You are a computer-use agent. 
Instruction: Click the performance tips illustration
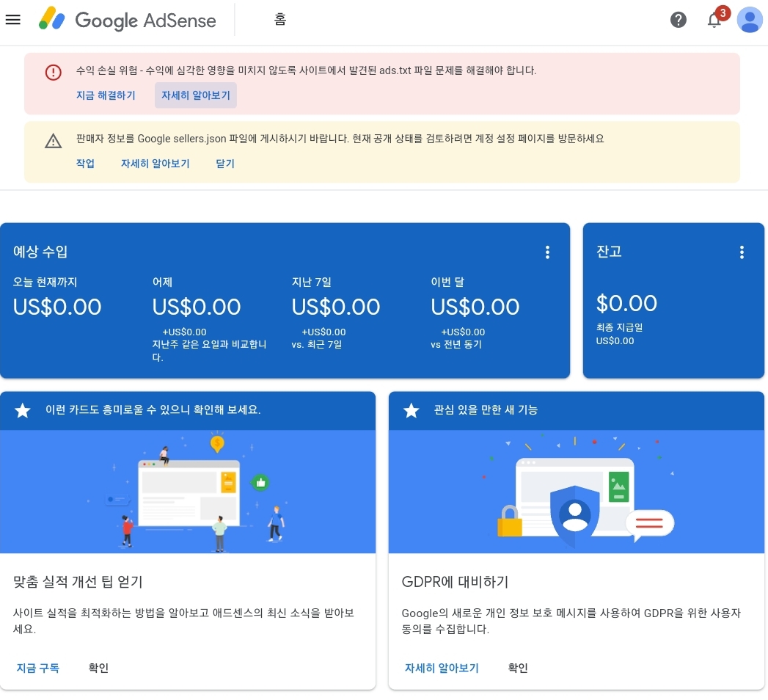click(188, 492)
